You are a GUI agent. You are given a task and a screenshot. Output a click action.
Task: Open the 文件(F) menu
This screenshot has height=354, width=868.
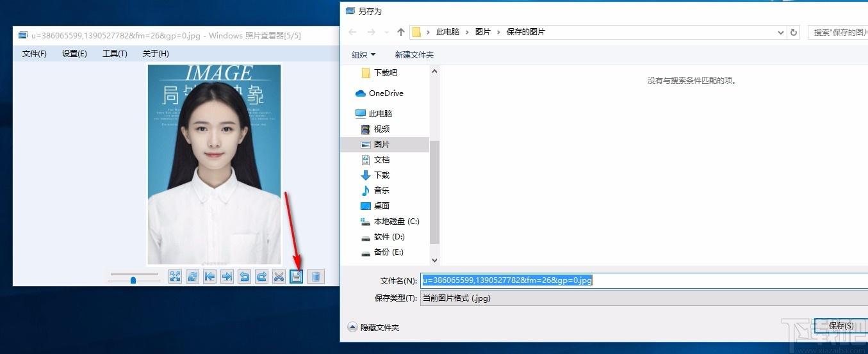(35, 54)
